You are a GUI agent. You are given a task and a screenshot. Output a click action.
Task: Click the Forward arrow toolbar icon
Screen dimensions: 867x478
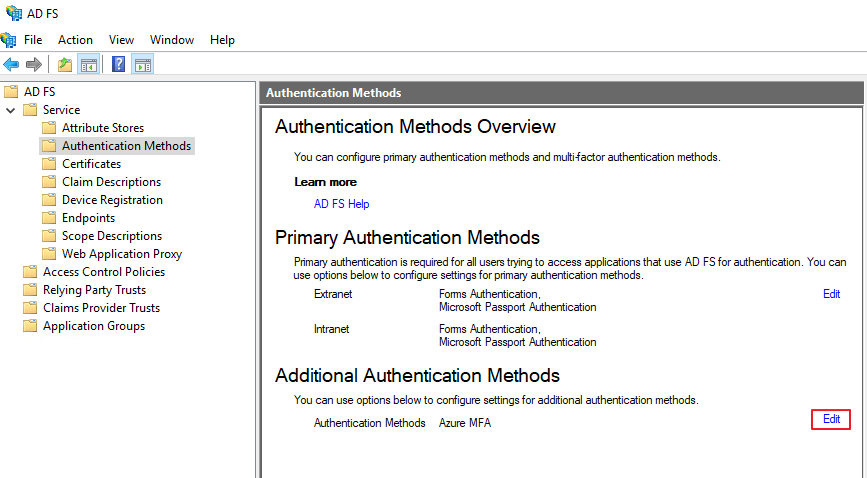(x=34, y=65)
